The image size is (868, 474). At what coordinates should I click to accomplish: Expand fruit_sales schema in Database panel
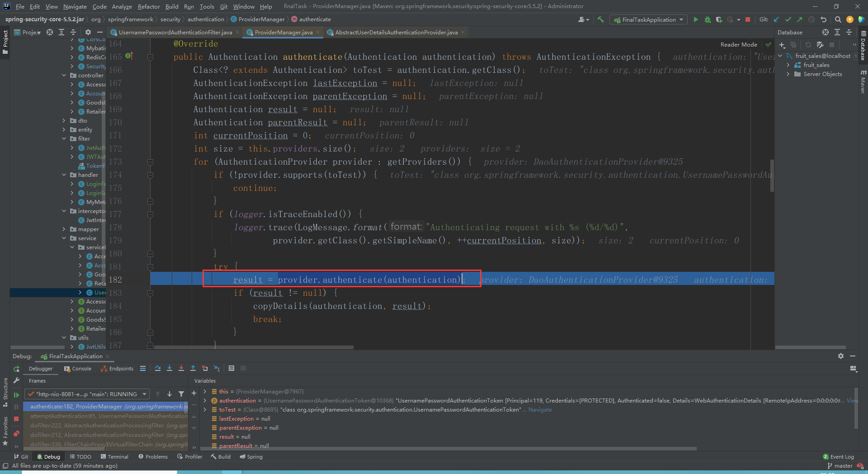pos(788,65)
